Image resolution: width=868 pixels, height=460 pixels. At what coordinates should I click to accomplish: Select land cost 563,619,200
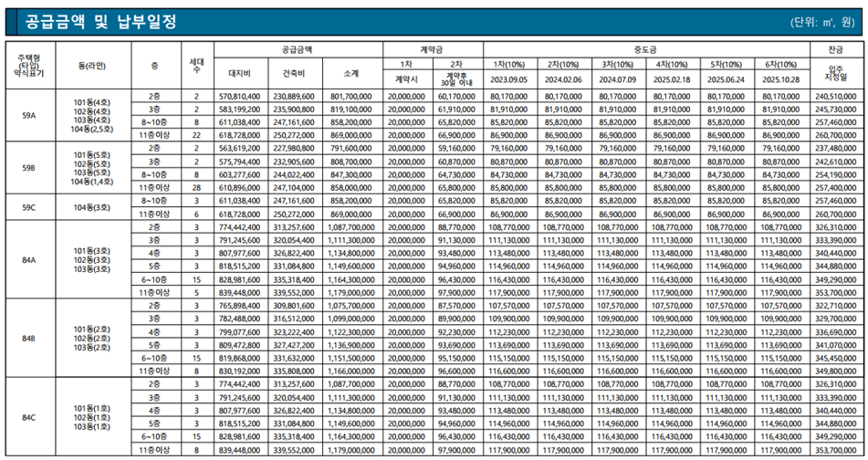click(x=240, y=149)
